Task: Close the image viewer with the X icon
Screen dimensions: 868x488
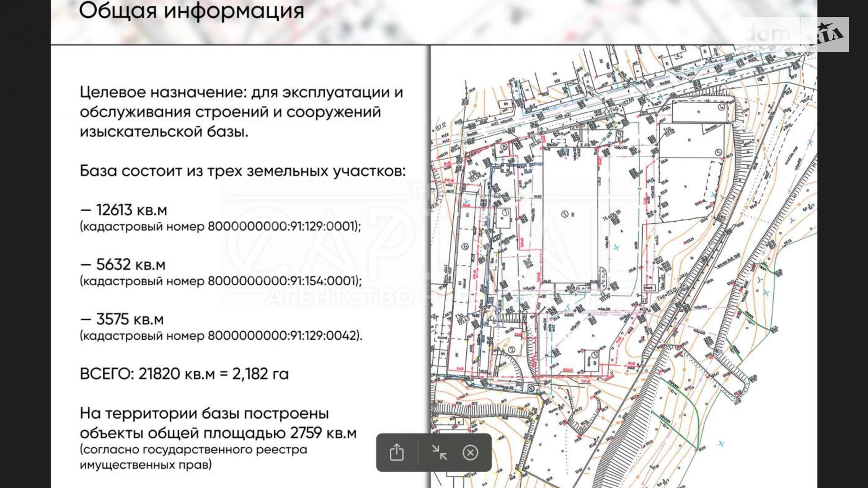Action: pos(470,452)
